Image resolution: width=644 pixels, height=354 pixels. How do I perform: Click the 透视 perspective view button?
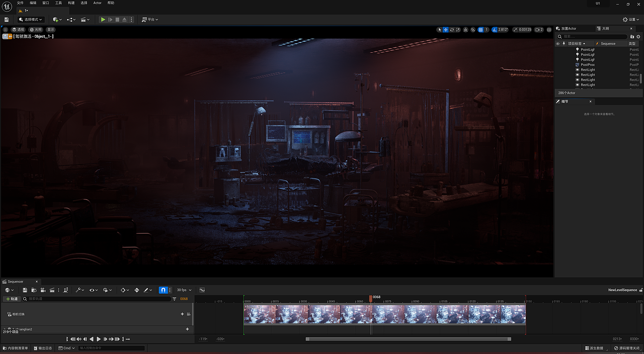click(19, 30)
